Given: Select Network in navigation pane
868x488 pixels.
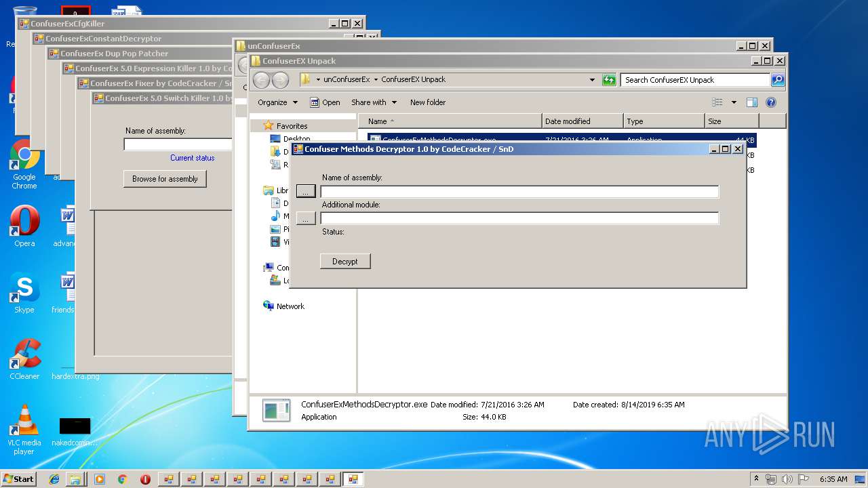Looking at the screenshot, I should [290, 306].
